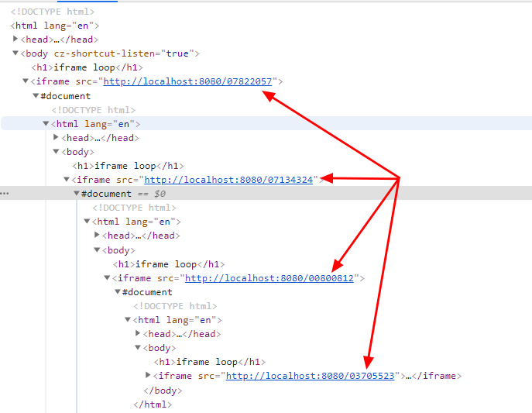Select the very first DOCTYPE html line
The image size is (532, 413).
pyautogui.click(x=53, y=12)
